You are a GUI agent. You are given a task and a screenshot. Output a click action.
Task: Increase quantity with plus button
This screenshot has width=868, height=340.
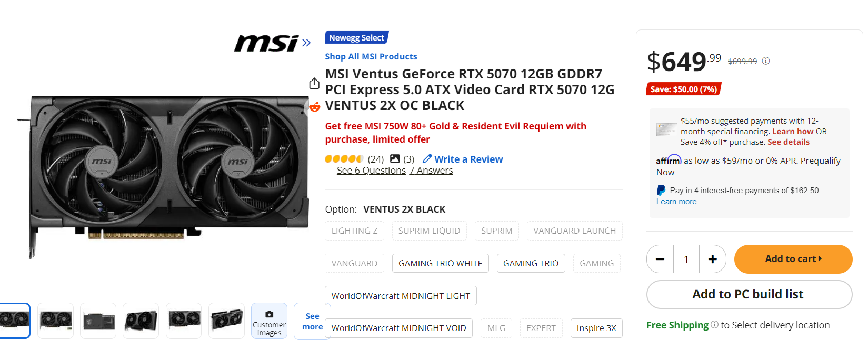(713, 259)
